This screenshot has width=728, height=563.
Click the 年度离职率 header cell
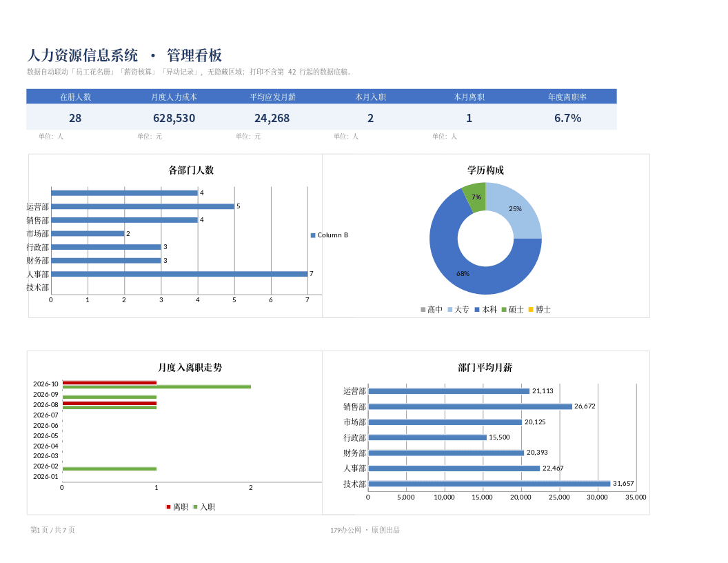pos(567,97)
